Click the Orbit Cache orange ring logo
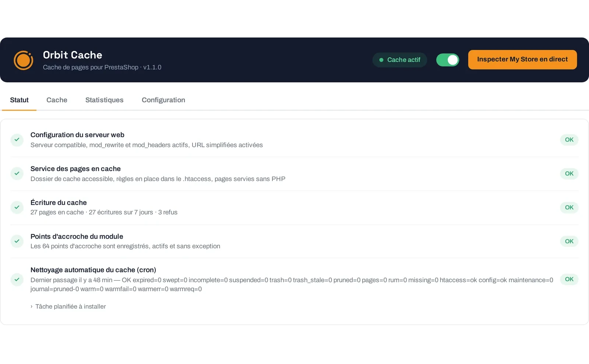 [x=24, y=60]
